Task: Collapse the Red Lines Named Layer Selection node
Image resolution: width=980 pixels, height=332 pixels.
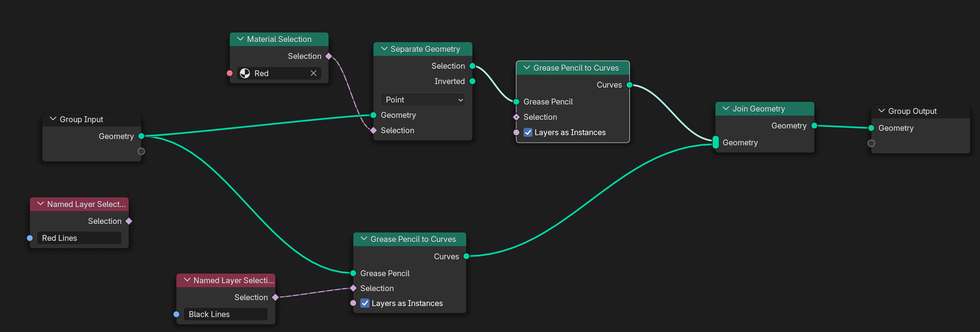Action: pos(40,204)
